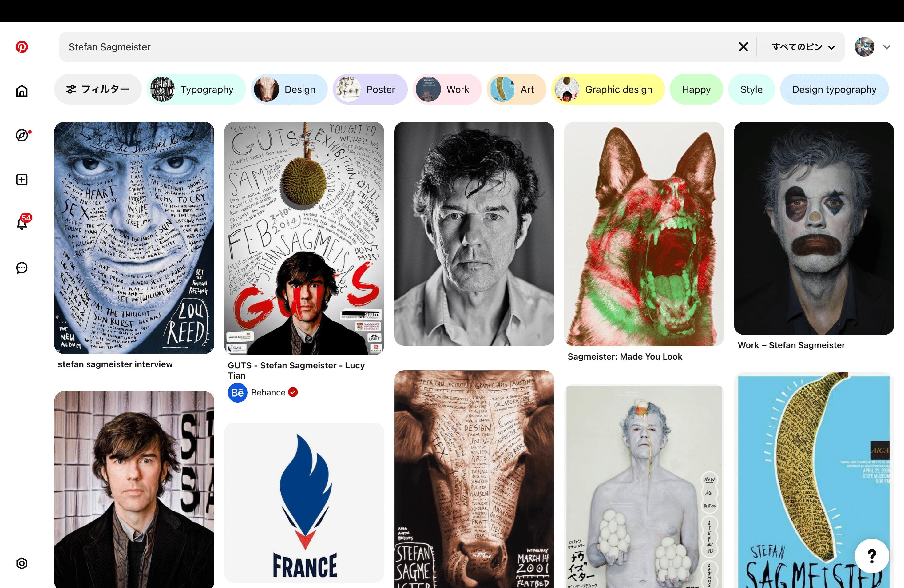The image size is (904, 588).
Task: Select the Poster filter chip
Action: 370,89
